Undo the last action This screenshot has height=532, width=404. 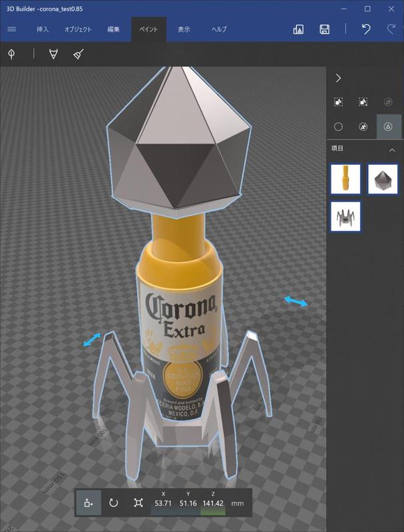366,29
